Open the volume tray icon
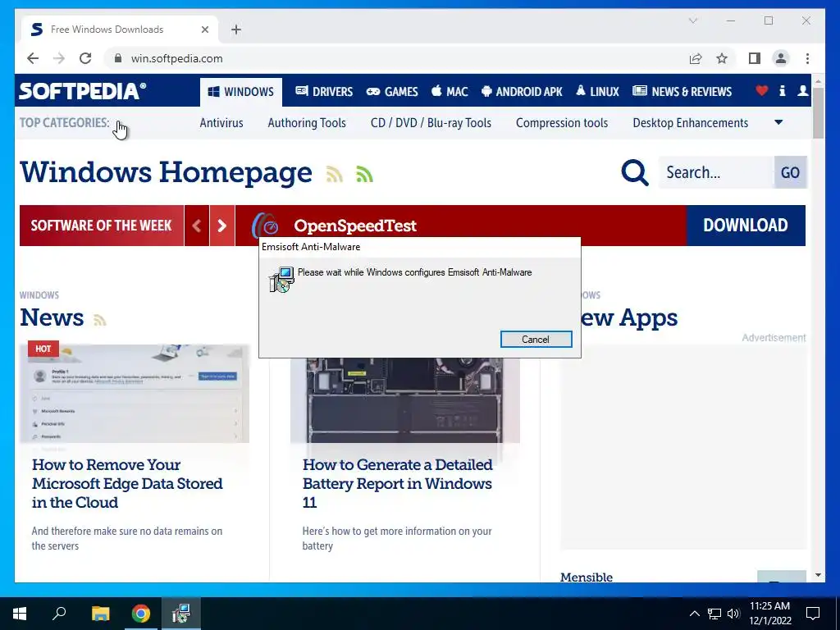This screenshot has height=630, width=840. [733, 614]
